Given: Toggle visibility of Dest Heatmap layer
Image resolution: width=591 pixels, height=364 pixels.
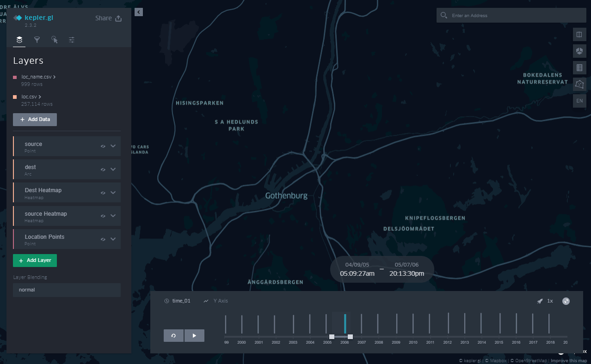Looking at the screenshot, I should coord(103,193).
